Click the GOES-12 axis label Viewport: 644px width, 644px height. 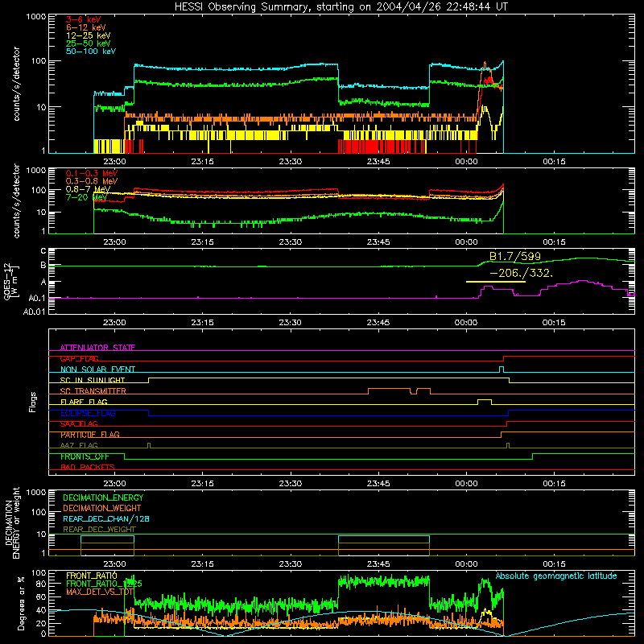click(x=11, y=281)
